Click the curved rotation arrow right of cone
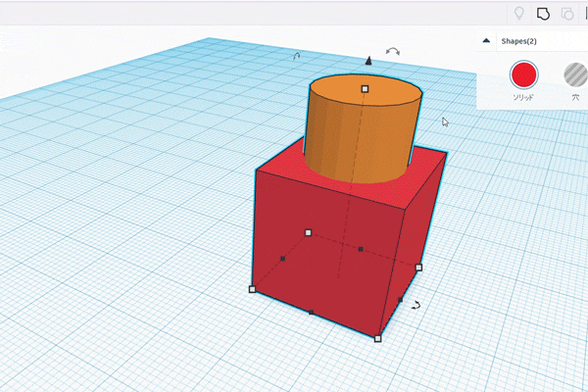 (393, 51)
